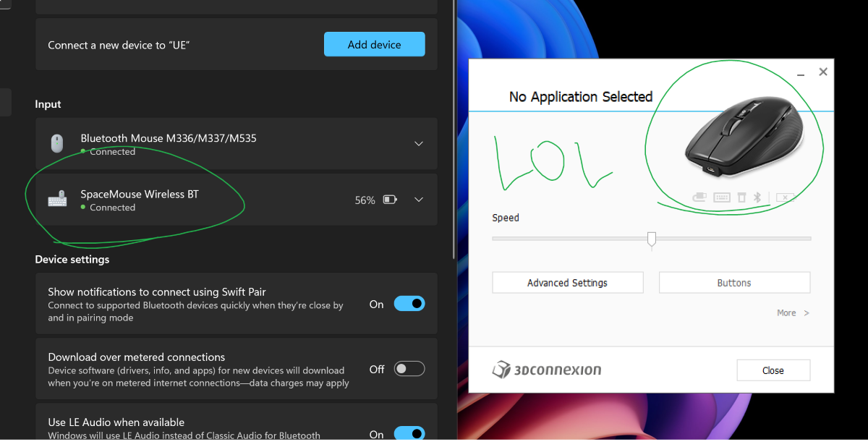Expand the SpaceMouse Wireless BT entry
The width and height of the screenshot is (868, 447).
click(x=419, y=200)
